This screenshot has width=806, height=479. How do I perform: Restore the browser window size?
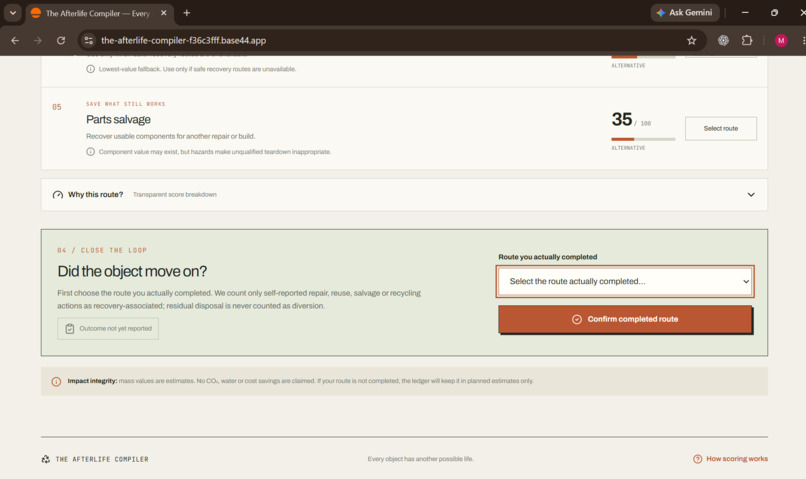pyautogui.click(x=774, y=13)
